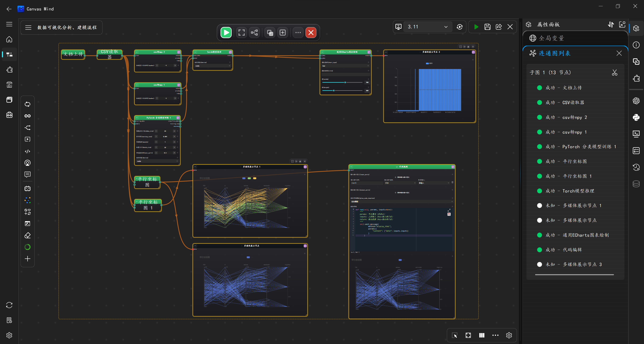This screenshot has height=344, width=644.
Task: Click the height slider handle in ECharts node
Action: point(334,91)
